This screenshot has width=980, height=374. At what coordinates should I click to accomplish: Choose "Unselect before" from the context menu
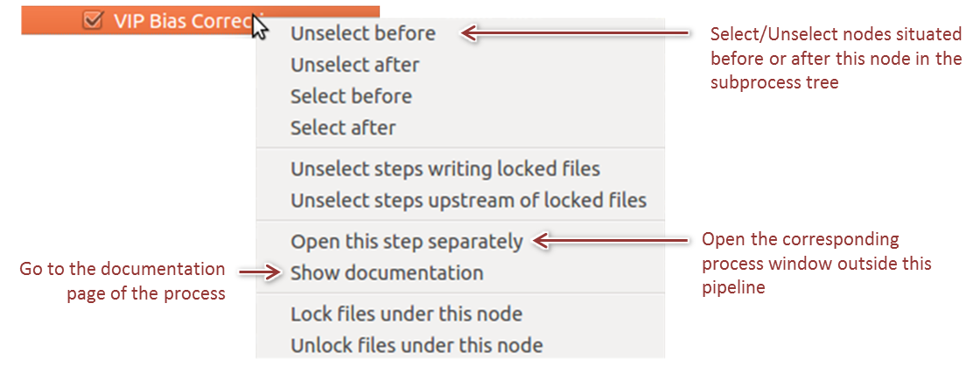pos(363,34)
